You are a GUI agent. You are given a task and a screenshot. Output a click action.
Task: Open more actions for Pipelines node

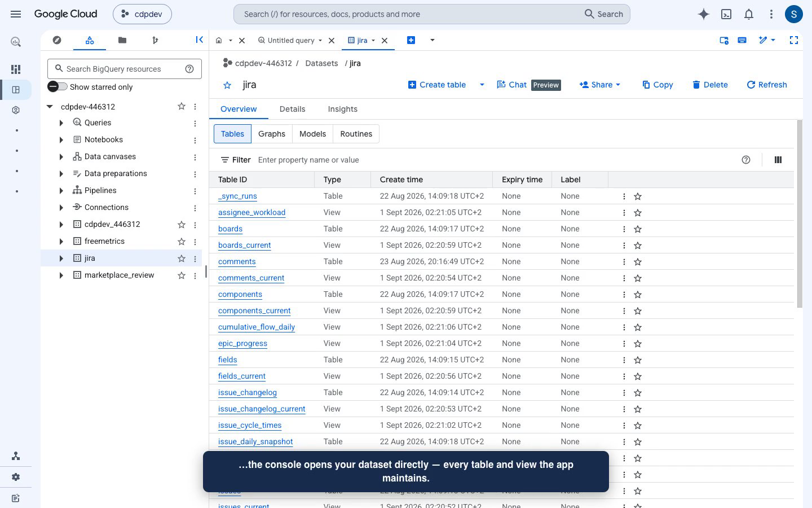point(195,191)
